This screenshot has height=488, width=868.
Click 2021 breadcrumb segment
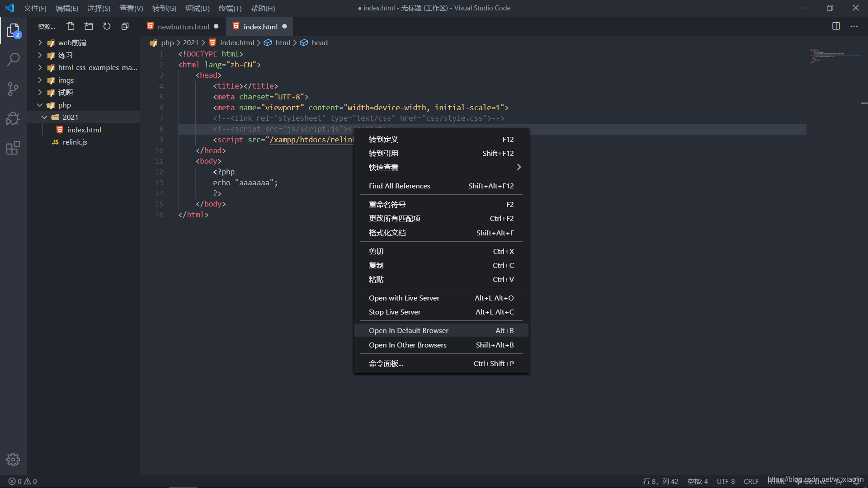(x=190, y=42)
